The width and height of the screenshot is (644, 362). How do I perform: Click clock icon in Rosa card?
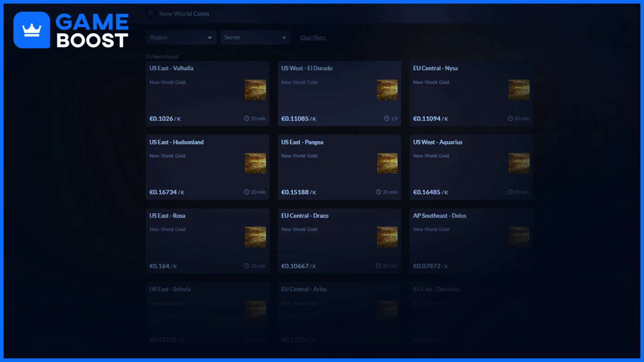pyautogui.click(x=246, y=266)
